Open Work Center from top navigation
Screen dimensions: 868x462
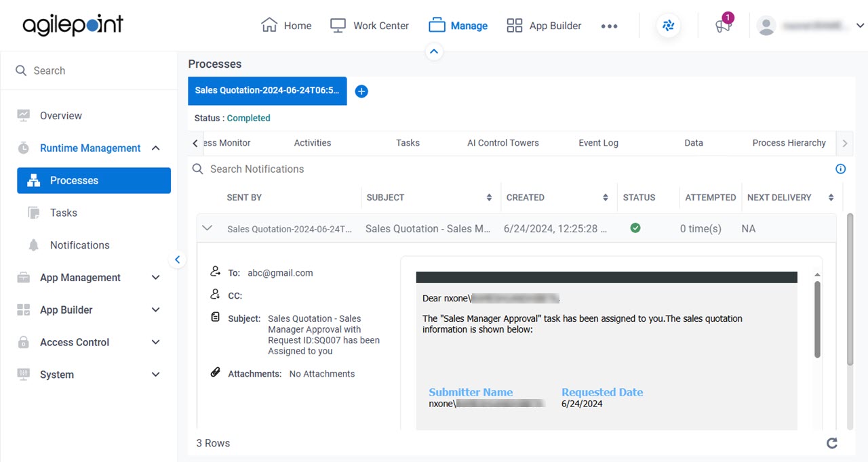click(x=370, y=26)
